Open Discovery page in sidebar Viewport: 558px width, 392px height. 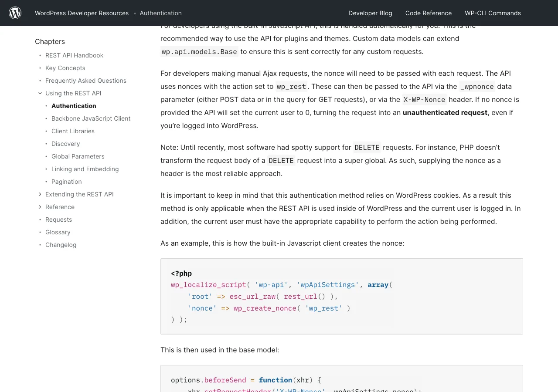65,144
